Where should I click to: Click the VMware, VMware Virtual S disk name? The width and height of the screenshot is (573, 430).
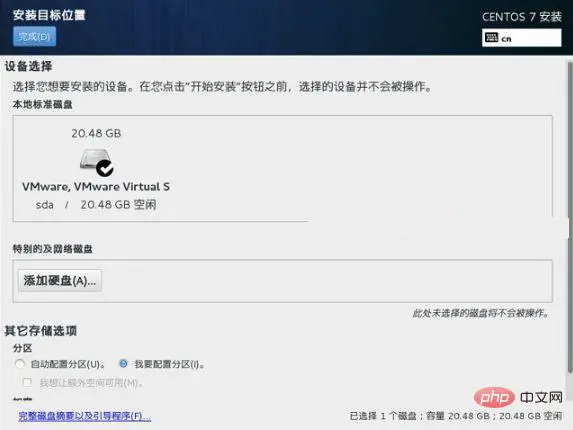point(96,187)
